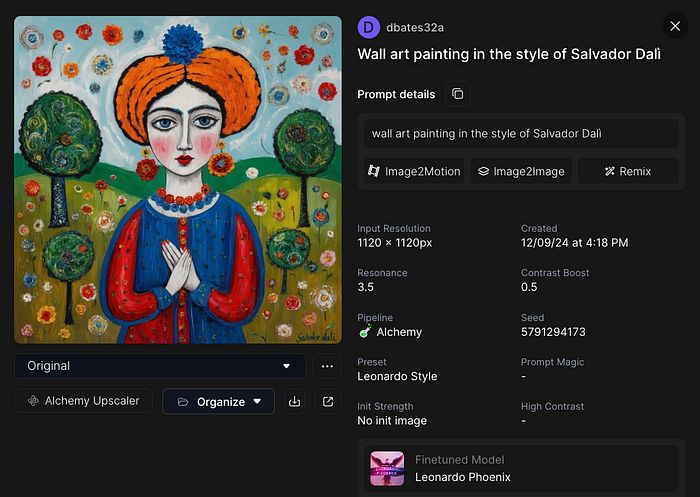Launch Image2Motion for this image
The width and height of the screenshot is (700, 497).
coord(414,171)
